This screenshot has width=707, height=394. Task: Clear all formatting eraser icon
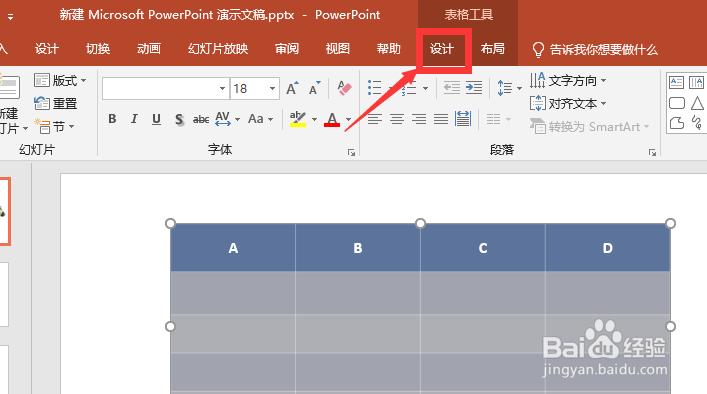coord(344,88)
